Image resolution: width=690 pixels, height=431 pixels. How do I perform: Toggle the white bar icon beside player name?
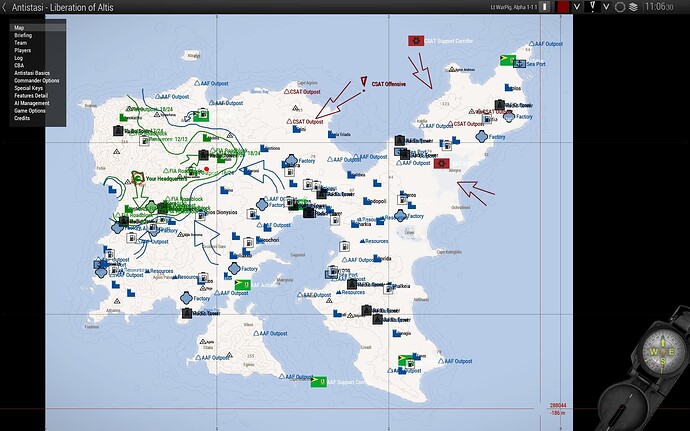coord(545,7)
